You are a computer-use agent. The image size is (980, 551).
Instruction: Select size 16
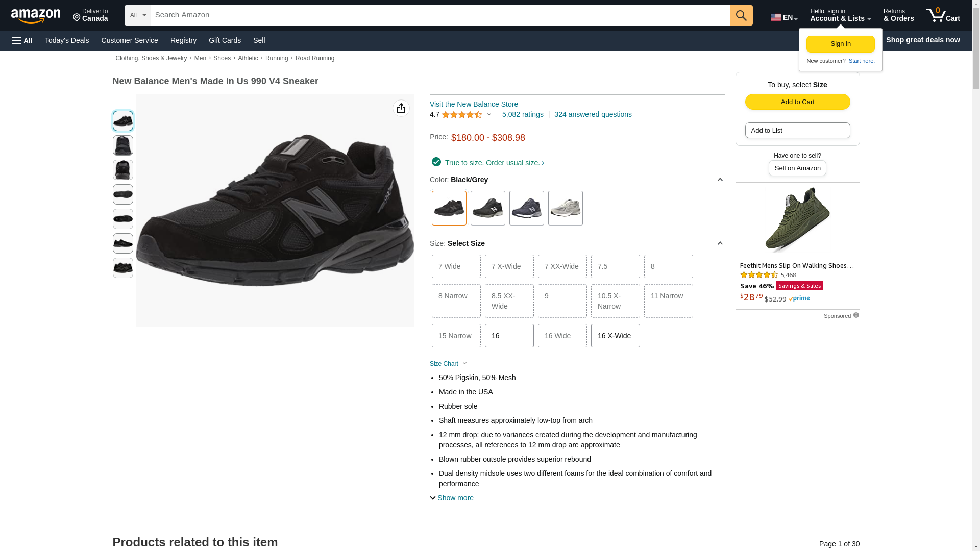click(509, 336)
